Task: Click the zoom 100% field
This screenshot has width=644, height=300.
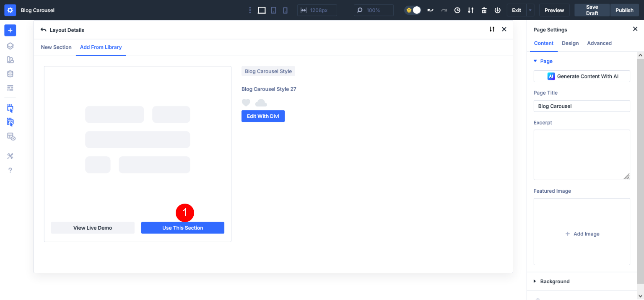Action: click(x=374, y=10)
